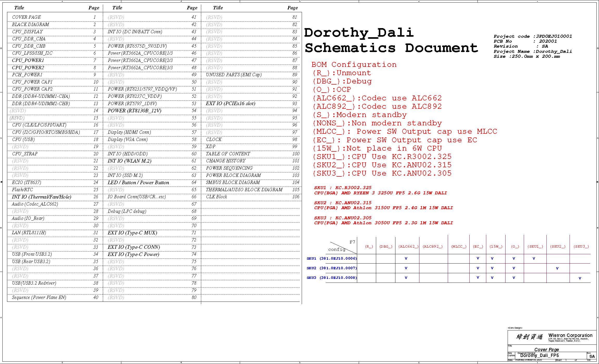This screenshot has height=364, width=599.
Task: Click POWER (RT8130B_12V) title
Action: coord(135,111)
